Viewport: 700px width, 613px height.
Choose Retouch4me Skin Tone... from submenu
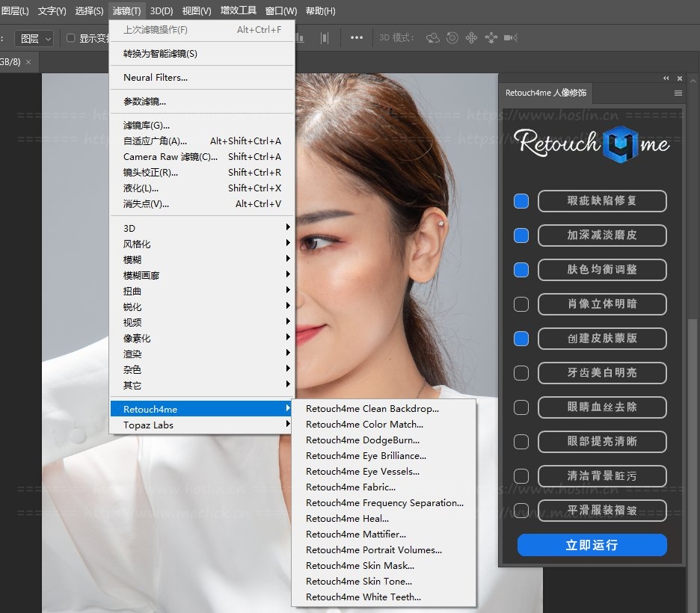pos(359,581)
